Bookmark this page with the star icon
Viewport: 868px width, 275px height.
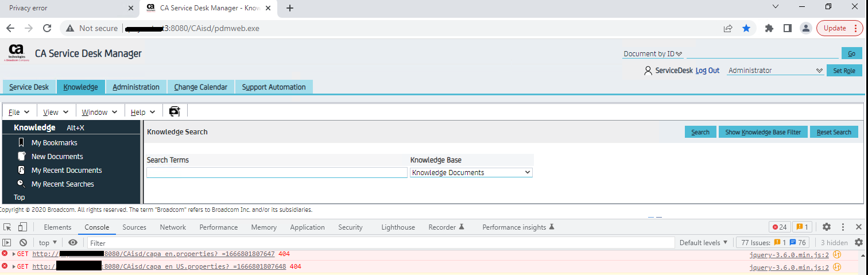click(746, 28)
